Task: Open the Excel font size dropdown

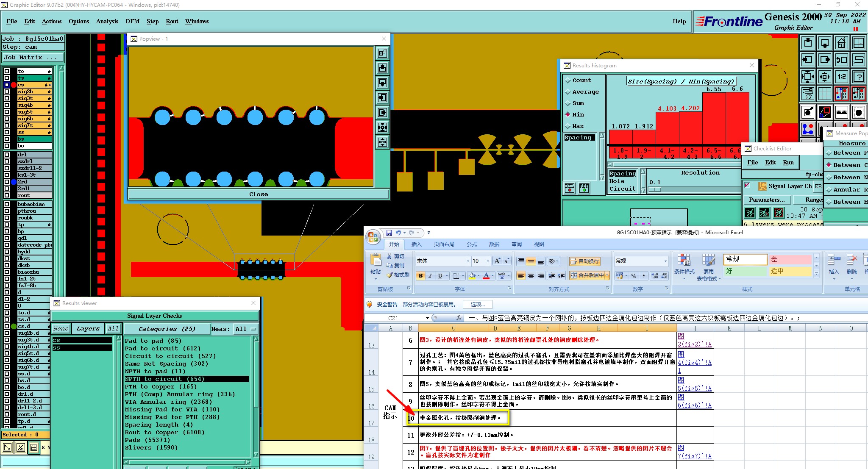Action: click(488, 261)
